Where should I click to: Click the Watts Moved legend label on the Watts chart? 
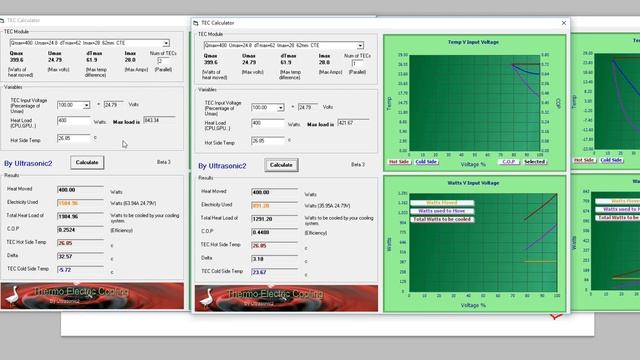442,203
